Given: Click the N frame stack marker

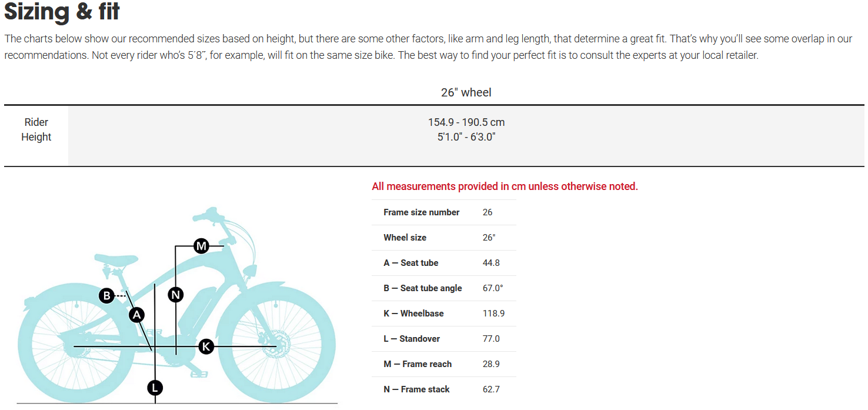Looking at the screenshot, I should point(175,295).
